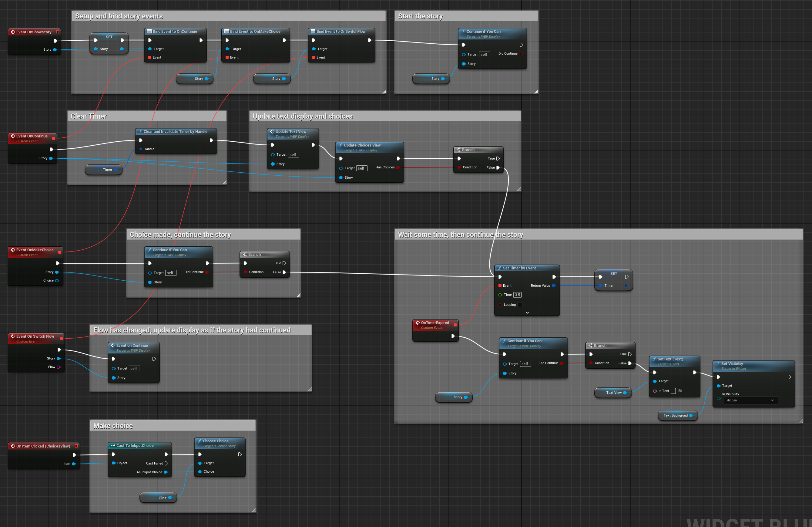Click the Flow pin on Event On Switch Flow
This screenshot has width=812, height=527.
point(58,367)
